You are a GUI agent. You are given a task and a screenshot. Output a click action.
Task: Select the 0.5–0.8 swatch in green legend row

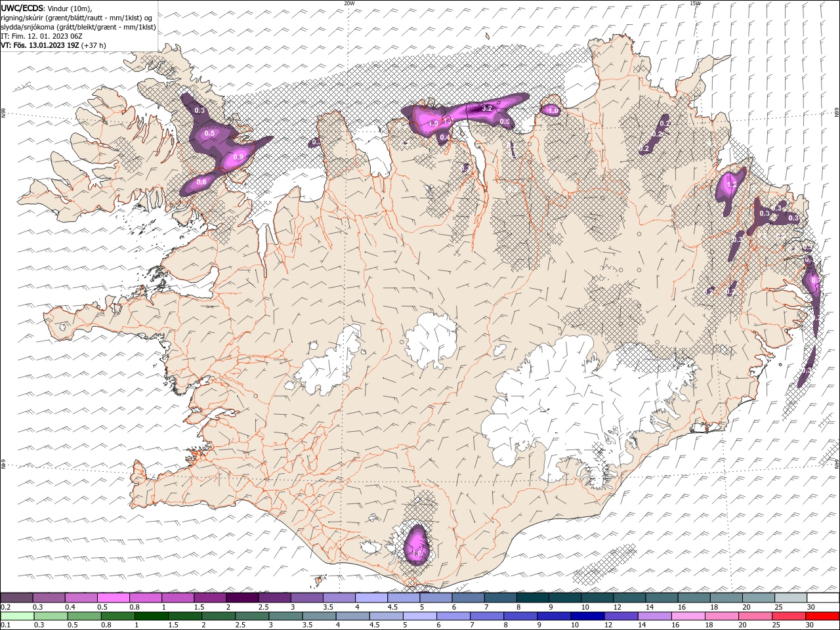[x=85, y=616]
